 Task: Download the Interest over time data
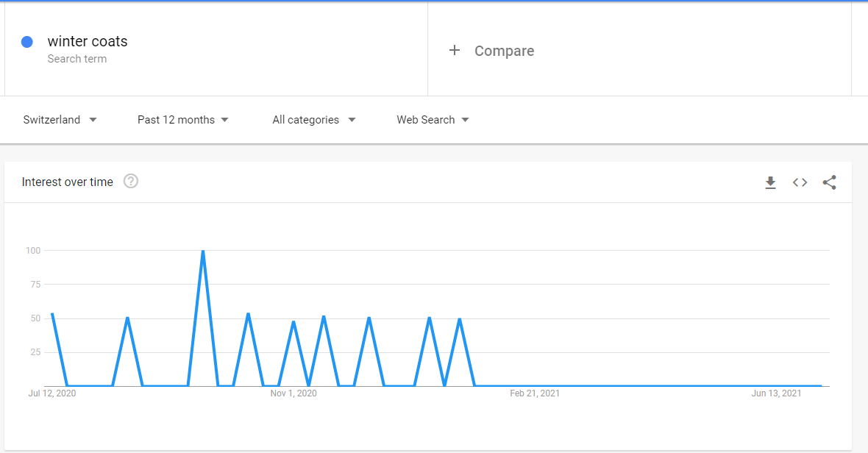tap(770, 182)
